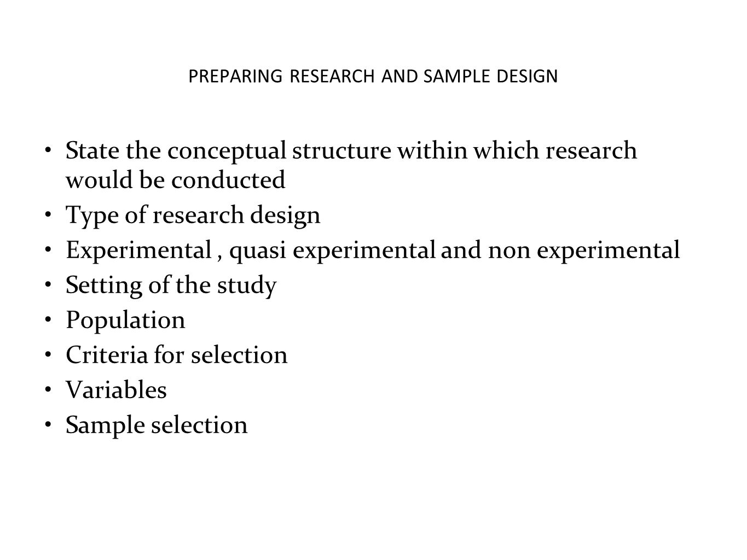The height and width of the screenshot is (560, 747).
Task: Click the bullet dot before 'Sample selection'
Action: tap(48, 425)
